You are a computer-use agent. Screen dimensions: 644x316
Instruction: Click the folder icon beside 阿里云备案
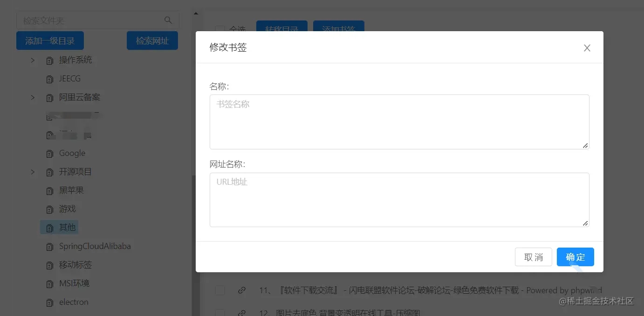point(50,98)
